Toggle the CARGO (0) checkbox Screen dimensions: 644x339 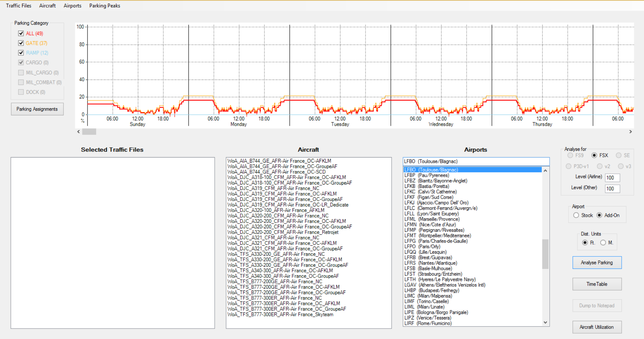pos(21,63)
